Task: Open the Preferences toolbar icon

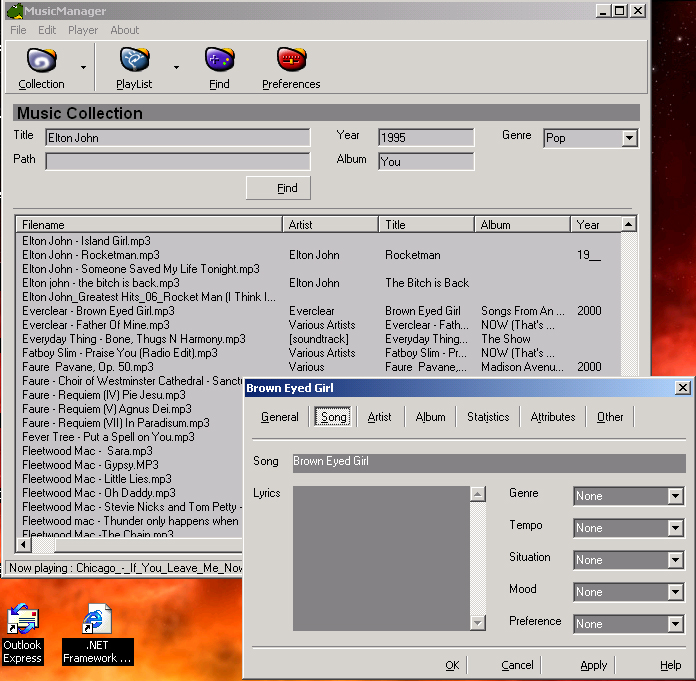Action: (291, 60)
